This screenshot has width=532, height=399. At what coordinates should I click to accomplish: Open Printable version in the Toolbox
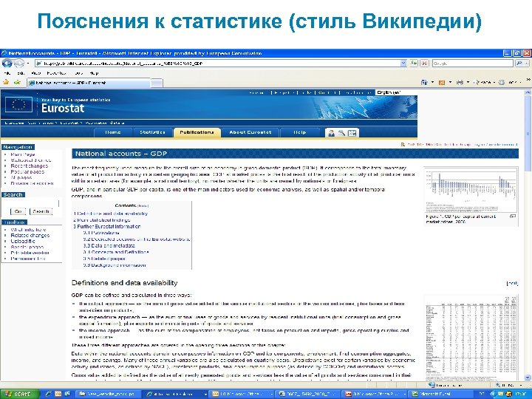click(x=30, y=253)
